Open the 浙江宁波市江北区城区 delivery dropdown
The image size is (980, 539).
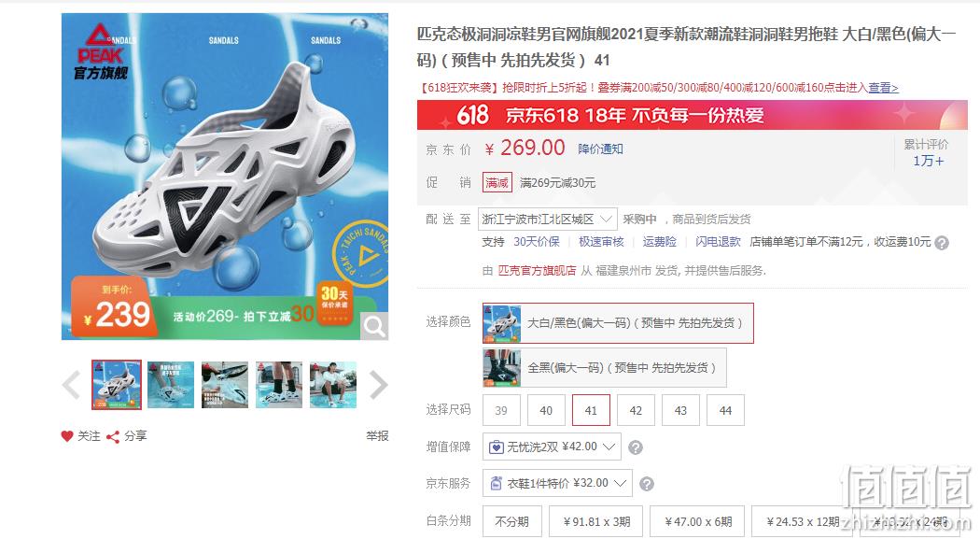click(x=548, y=220)
